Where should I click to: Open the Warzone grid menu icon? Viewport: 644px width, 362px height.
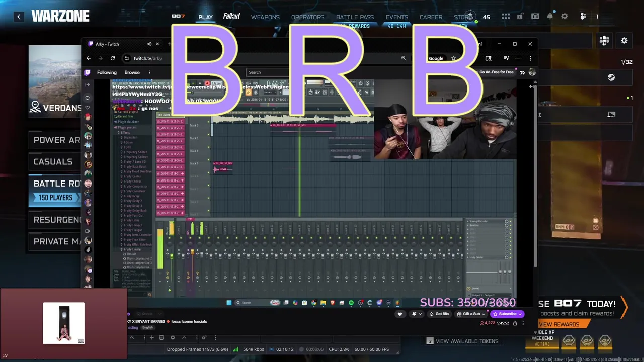point(506,17)
